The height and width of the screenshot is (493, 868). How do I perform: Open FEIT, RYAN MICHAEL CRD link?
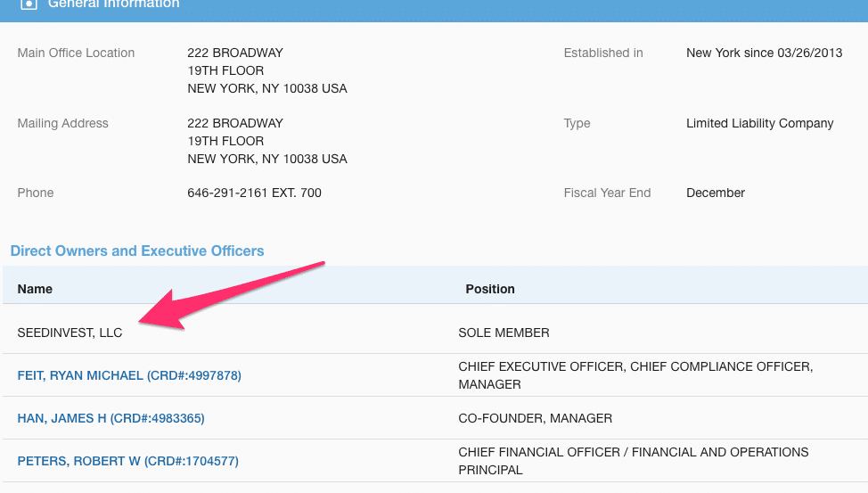click(x=129, y=375)
